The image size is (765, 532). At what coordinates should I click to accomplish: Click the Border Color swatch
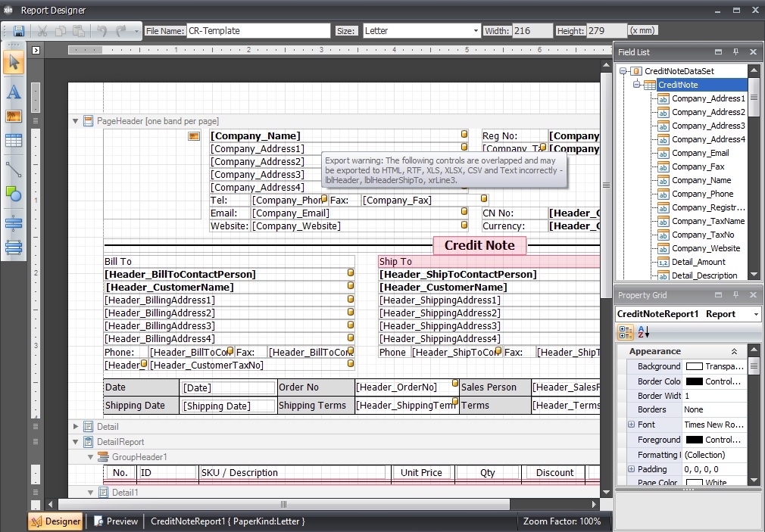[695, 381]
